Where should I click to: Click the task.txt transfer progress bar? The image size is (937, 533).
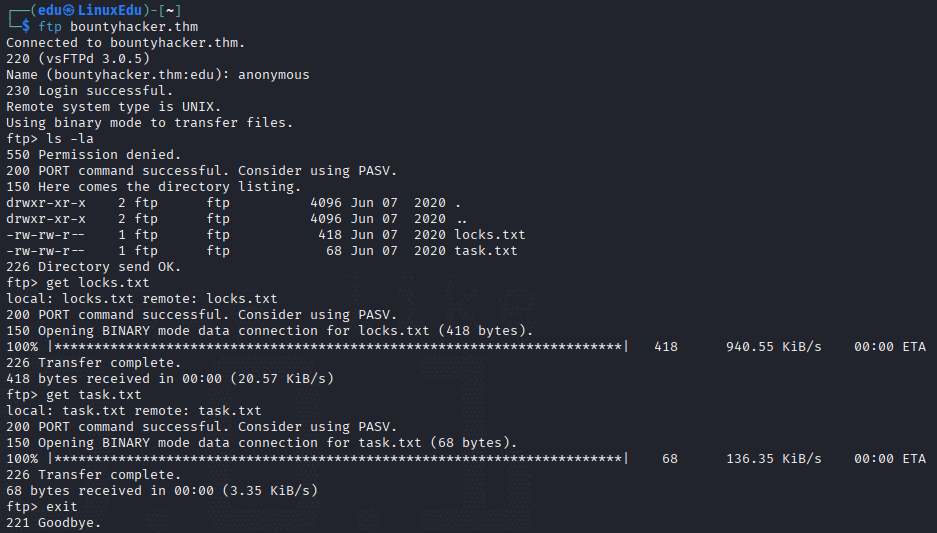pyautogui.click(x=338, y=459)
